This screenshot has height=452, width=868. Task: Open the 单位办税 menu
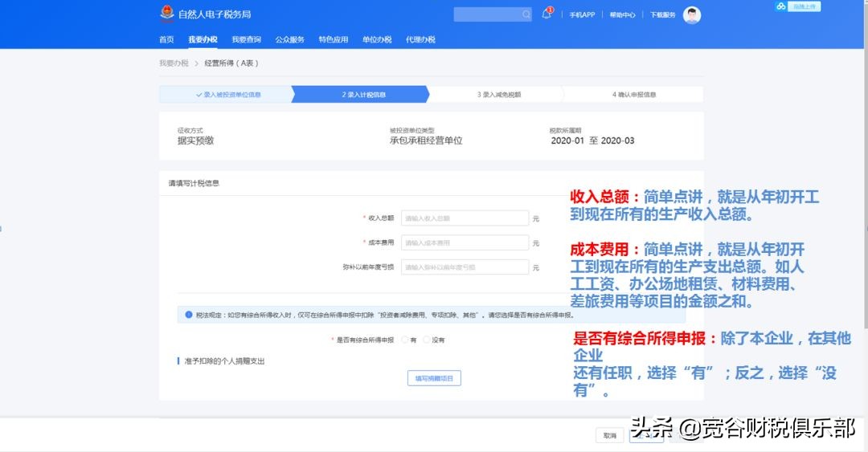point(377,39)
